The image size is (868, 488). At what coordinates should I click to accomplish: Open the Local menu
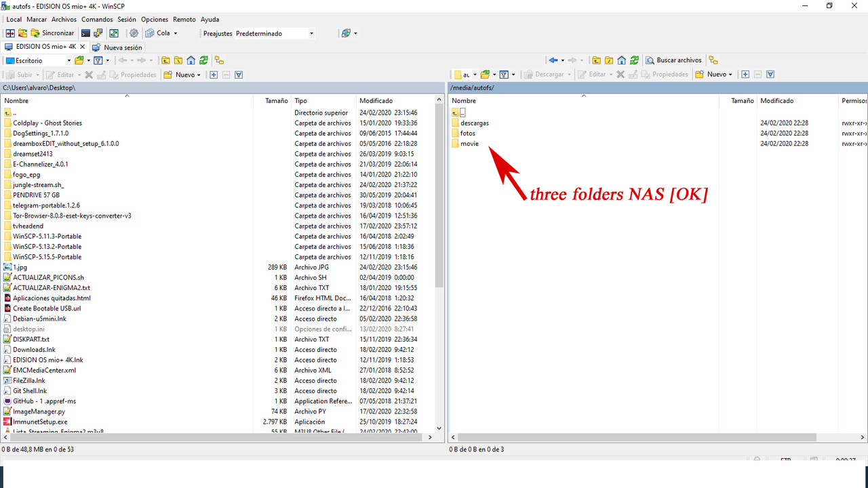coord(14,20)
